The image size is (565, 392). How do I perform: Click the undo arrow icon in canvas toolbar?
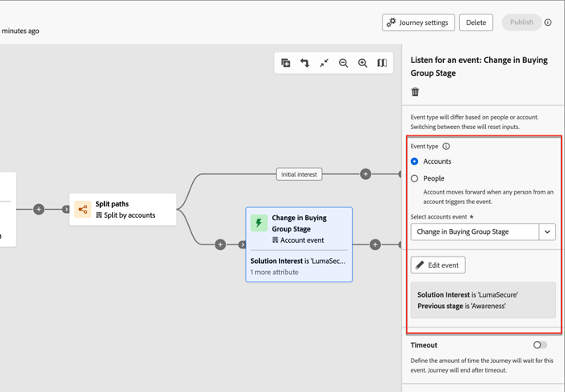(305, 63)
